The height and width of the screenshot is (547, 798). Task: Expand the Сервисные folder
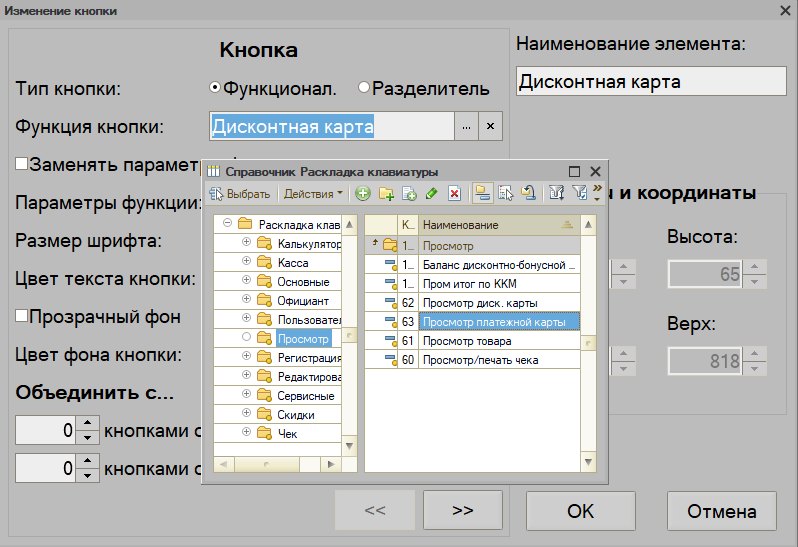[x=246, y=394]
